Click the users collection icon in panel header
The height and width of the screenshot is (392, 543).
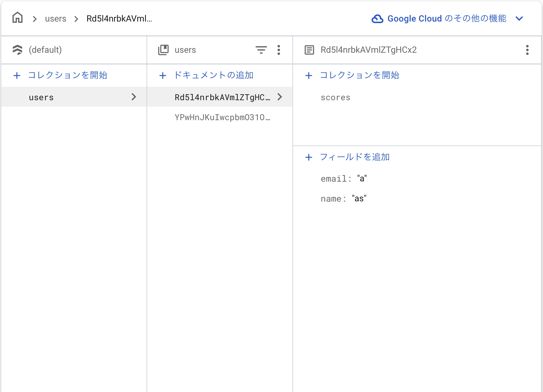[x=163, y=50]
